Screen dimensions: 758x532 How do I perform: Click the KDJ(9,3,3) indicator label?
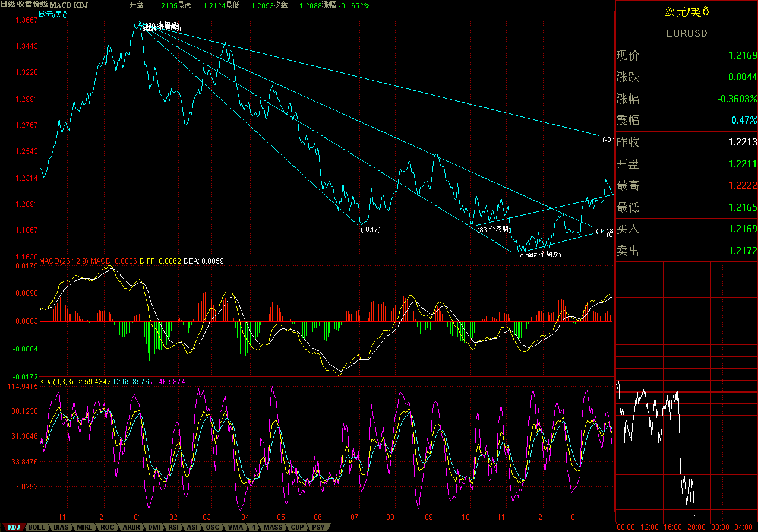(x=56, y=381)
